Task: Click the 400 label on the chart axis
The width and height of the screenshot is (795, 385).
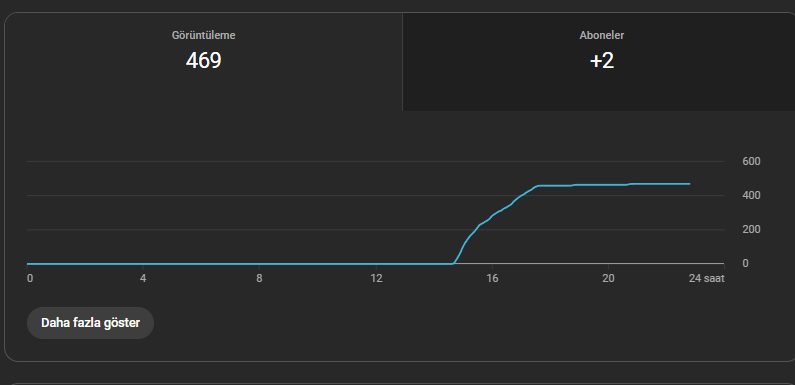Action: coord(751,195)
